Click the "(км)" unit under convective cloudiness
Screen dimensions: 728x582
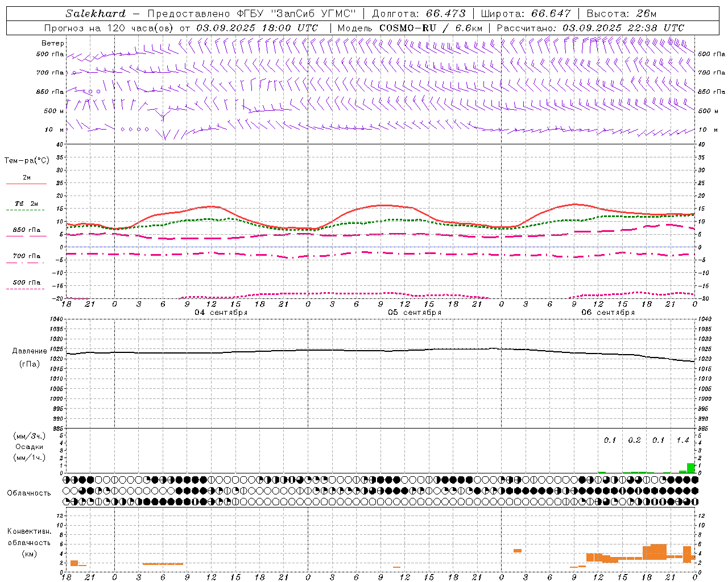(29, 554)
